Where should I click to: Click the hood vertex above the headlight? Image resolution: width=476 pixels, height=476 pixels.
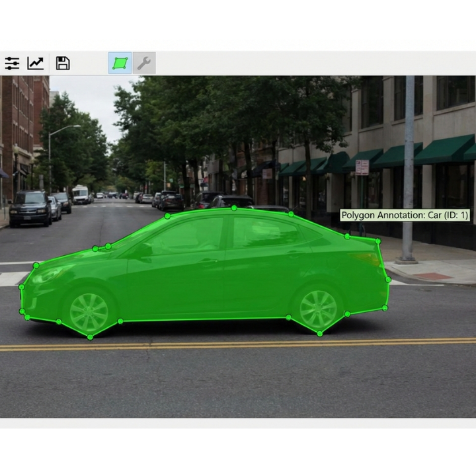point(36,265)
